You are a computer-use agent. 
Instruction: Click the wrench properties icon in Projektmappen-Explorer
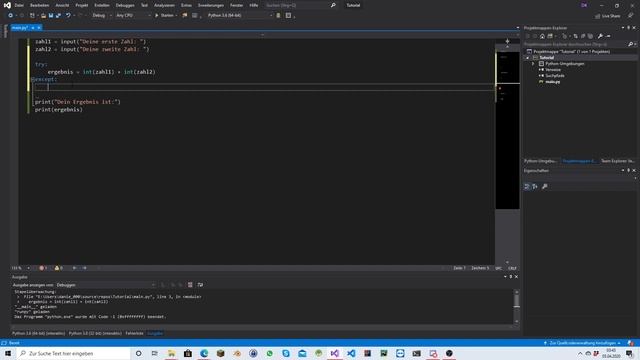pyautogui.click(x=600, y=36)
